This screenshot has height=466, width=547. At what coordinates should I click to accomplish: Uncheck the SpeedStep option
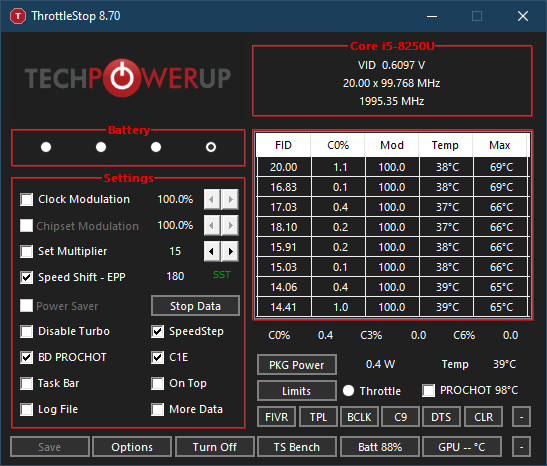coord(158,331)
